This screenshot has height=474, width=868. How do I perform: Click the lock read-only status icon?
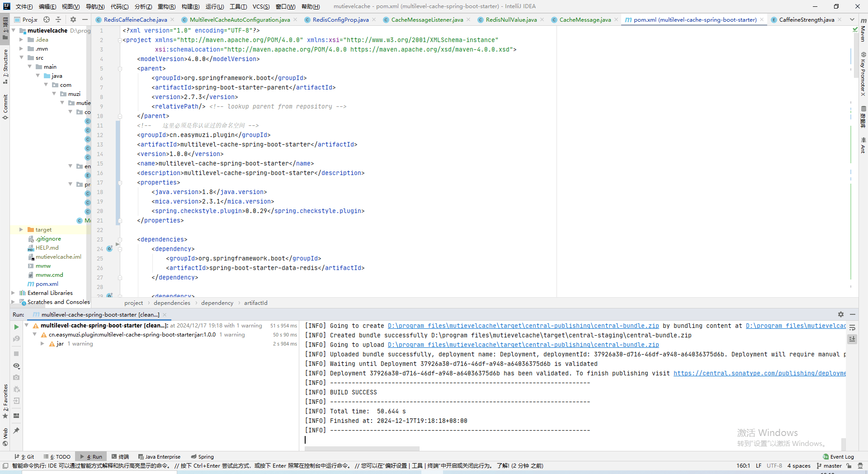[849, 466]
